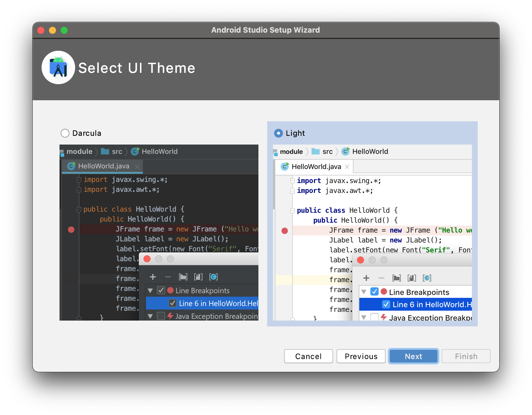
Task: Click the lightning bolt exception icon in the Light preview
Action: click(x=384, y=317)
